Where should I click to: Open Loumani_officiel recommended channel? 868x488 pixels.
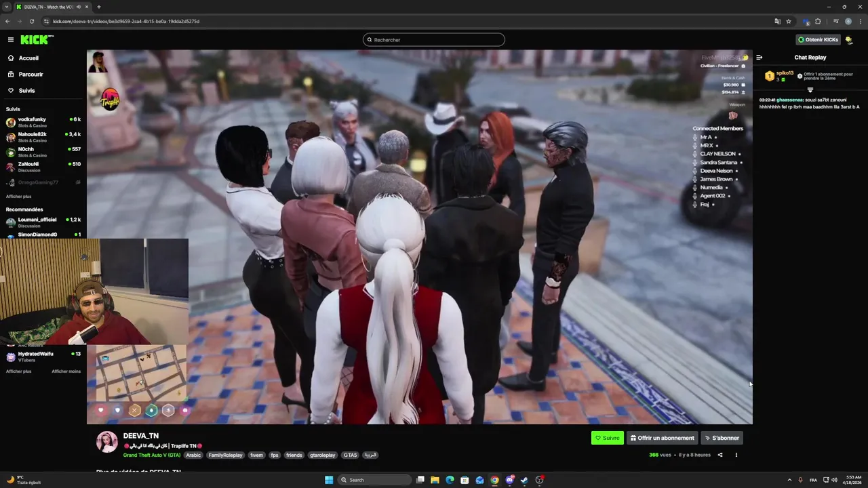[x=43, y=223]
